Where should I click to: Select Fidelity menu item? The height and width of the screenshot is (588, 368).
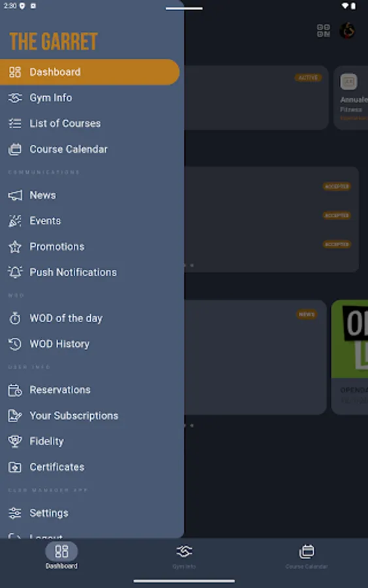(x=46, y=442)
